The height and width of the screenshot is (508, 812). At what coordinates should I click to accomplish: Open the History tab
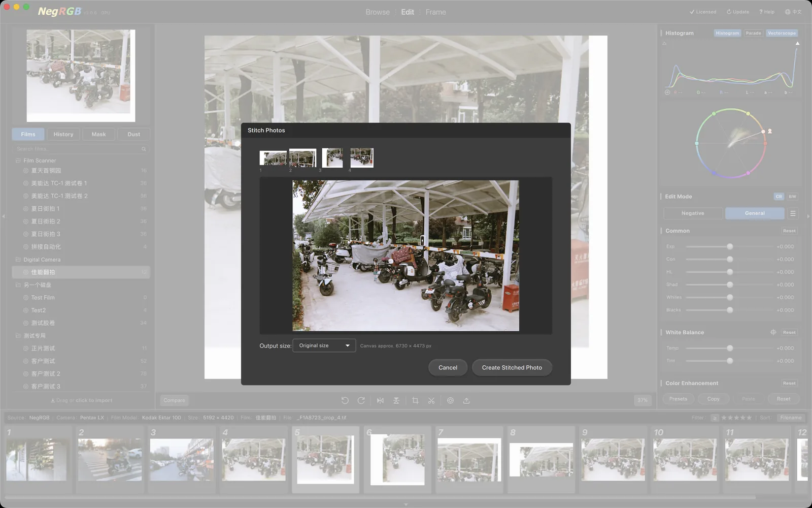pyautogui.click(x=63, y=134)
